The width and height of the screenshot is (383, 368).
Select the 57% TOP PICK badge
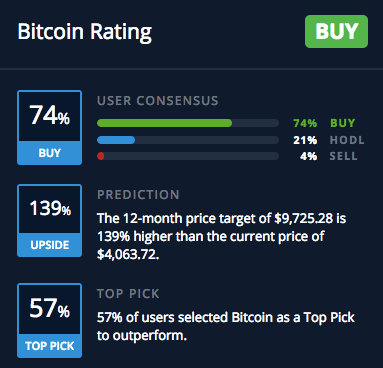pos(49,320)
